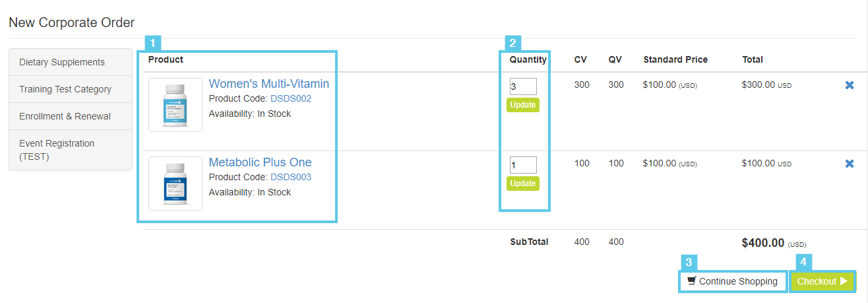The image size is (868, 303).
Task: Open the Women's Multi-Vitamin product link
Action: tap(269, 84)
